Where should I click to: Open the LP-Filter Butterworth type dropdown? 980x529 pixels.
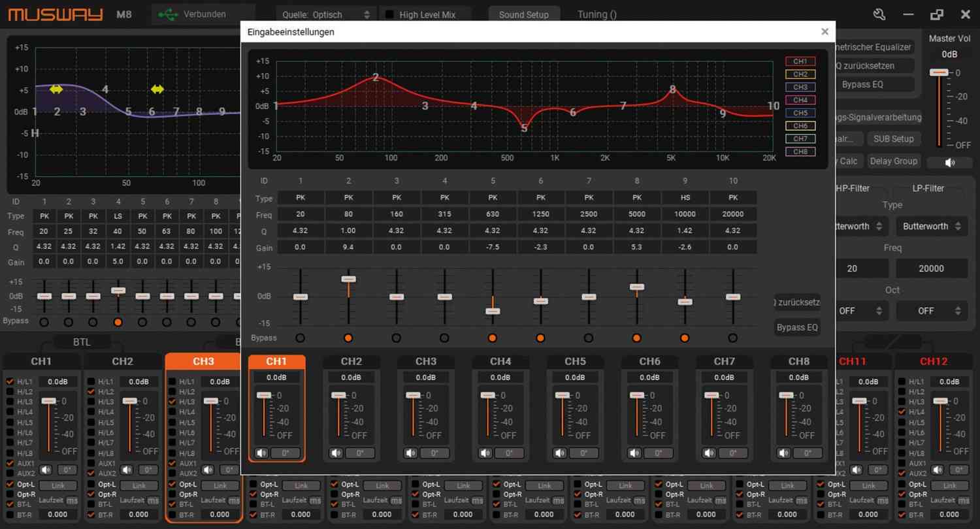pos(932,227)
